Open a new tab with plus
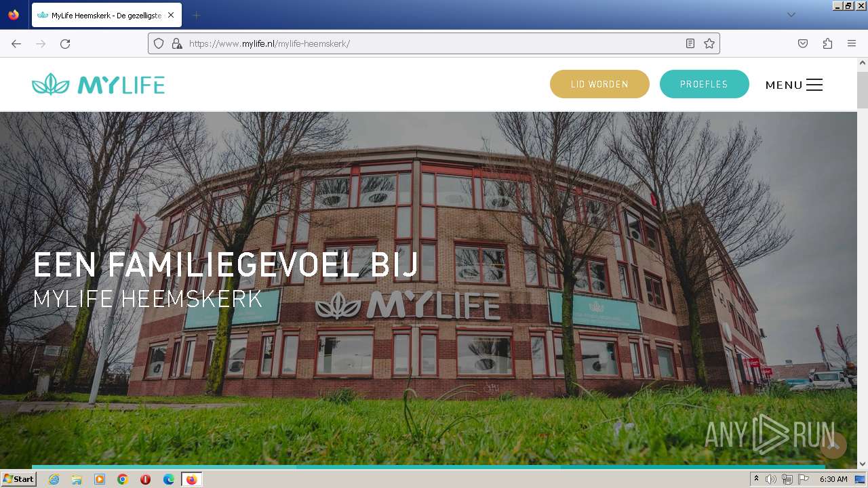 point(196,15)
